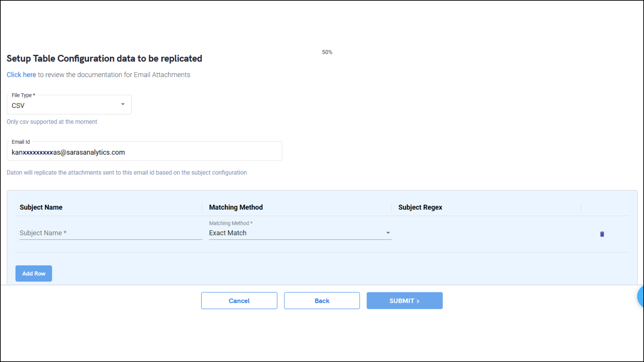Open the blue chat bubble at right edge
The image size is (644, 362).
(641, 296)
